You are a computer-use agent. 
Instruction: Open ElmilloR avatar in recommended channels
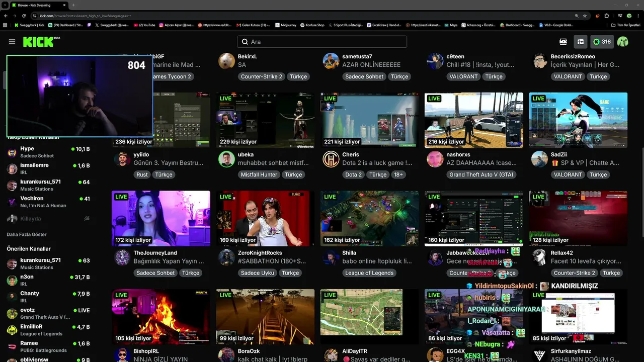[x=12, y=330]
